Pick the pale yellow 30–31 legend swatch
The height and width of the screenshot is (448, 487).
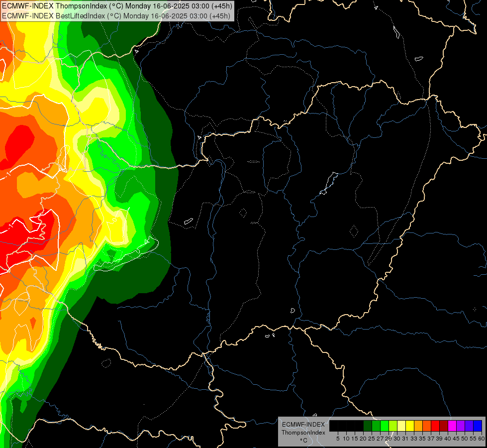(x=401, y=426)
